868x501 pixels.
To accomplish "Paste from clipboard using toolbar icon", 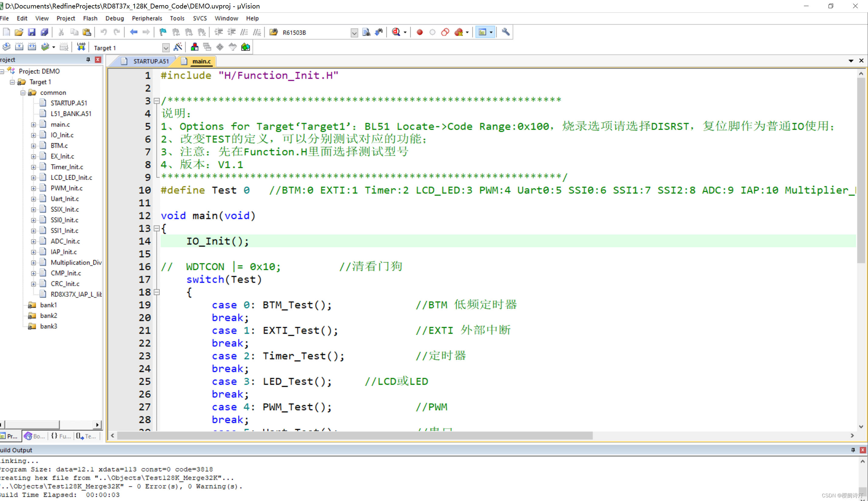I will [87, 32].
